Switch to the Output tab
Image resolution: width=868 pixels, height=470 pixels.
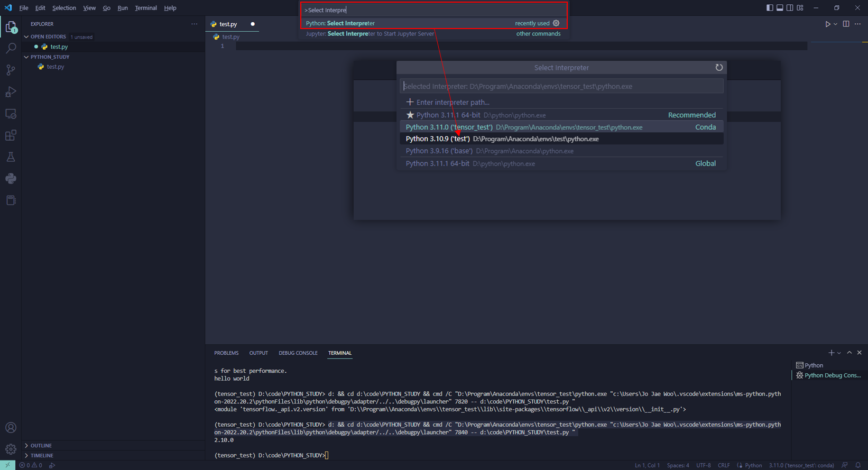(x=258, y=353)
